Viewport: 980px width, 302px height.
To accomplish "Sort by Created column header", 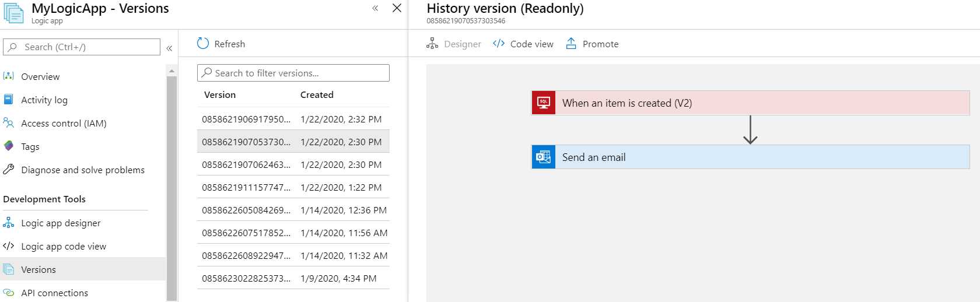I will click(x=317, y=95).
